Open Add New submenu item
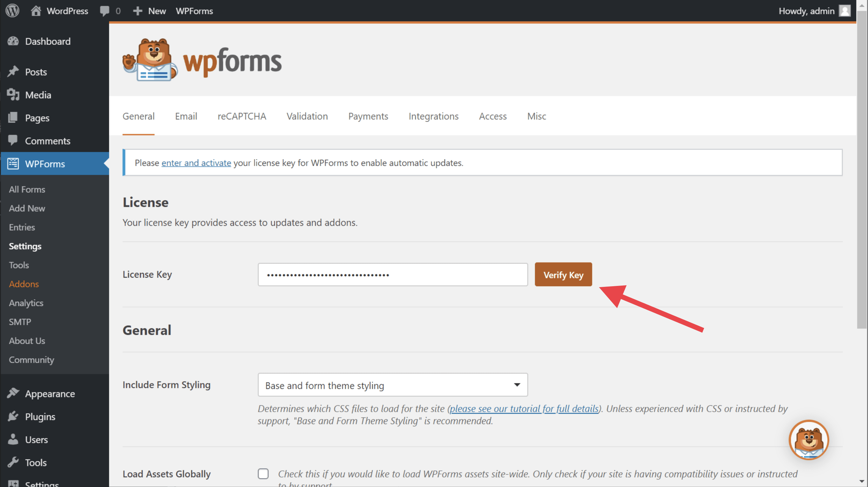 27,208
